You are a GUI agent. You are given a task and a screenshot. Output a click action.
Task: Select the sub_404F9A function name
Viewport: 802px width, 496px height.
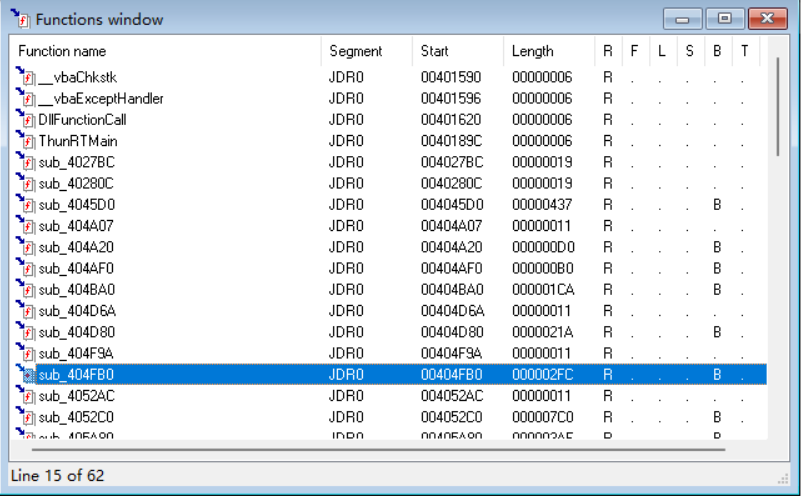(76, 353)
